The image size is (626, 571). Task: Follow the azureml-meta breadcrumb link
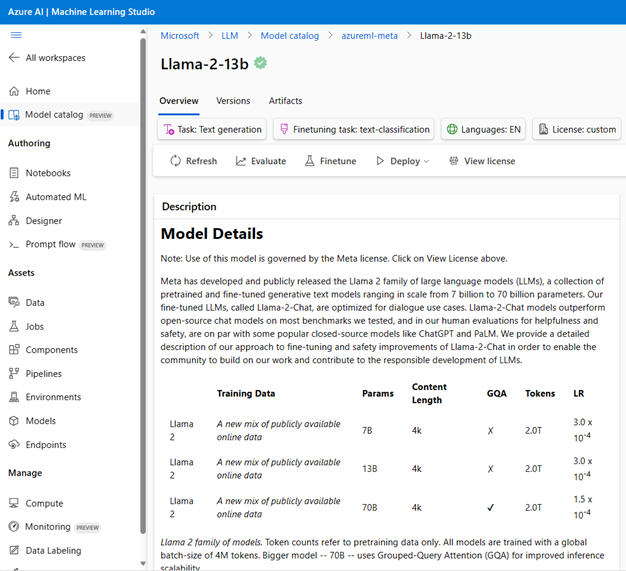coord(369,36)
